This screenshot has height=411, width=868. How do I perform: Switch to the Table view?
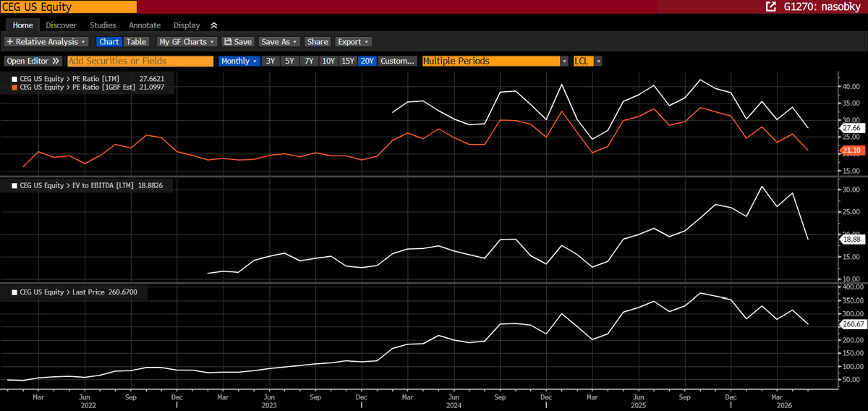pyautogui.click(x=136, y=42)
